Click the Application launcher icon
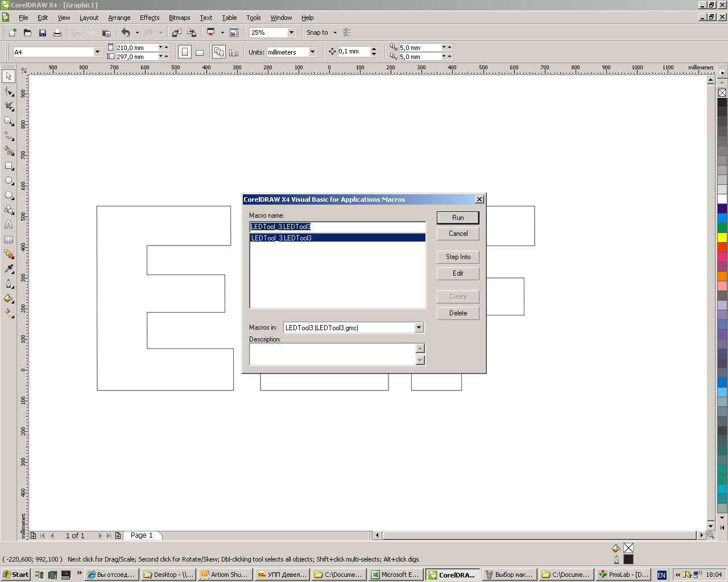728x582 pixels. pos(210,32)
